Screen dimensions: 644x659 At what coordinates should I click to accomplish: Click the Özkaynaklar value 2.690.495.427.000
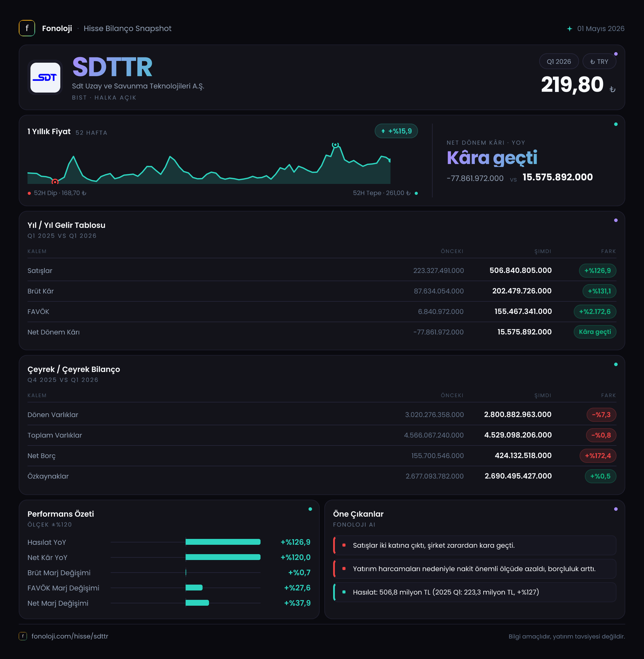(x=518, y=476)
